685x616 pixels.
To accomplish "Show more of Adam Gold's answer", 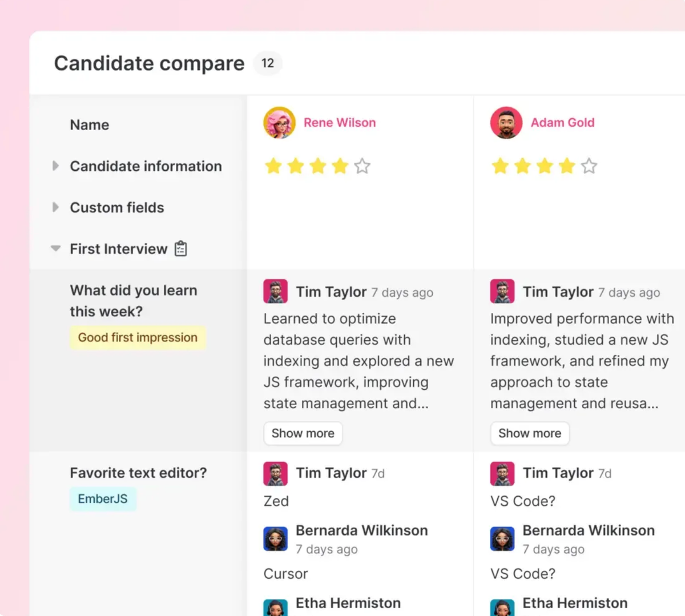I will point(529,433).
